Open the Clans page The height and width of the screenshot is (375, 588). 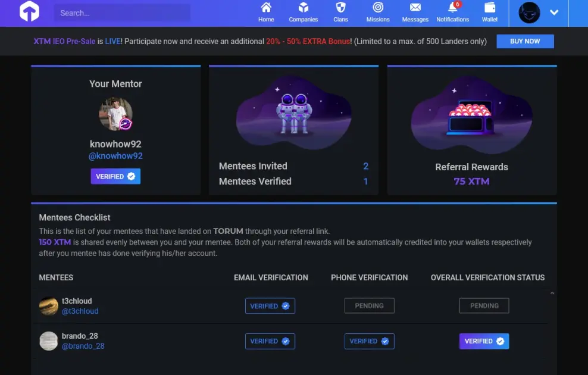(340, 12)
